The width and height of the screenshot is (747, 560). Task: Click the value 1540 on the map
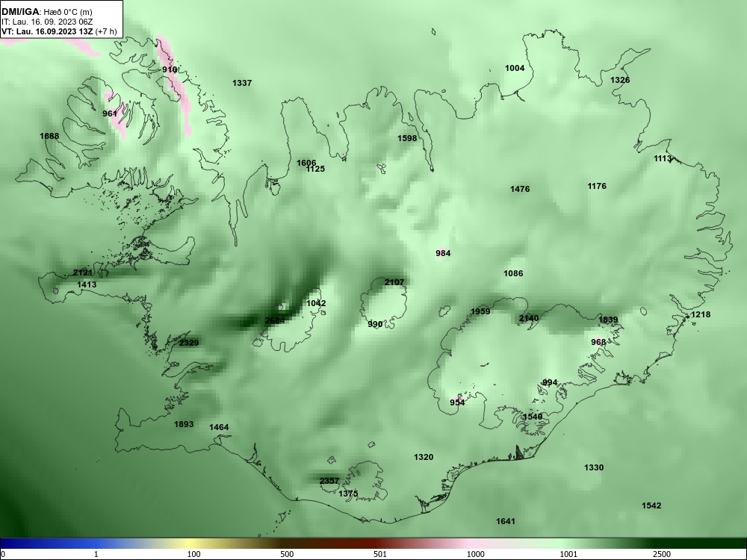pos(533,417)
